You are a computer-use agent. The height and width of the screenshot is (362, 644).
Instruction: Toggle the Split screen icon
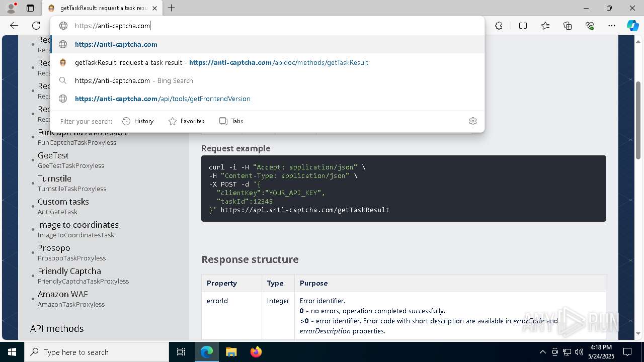523,26
